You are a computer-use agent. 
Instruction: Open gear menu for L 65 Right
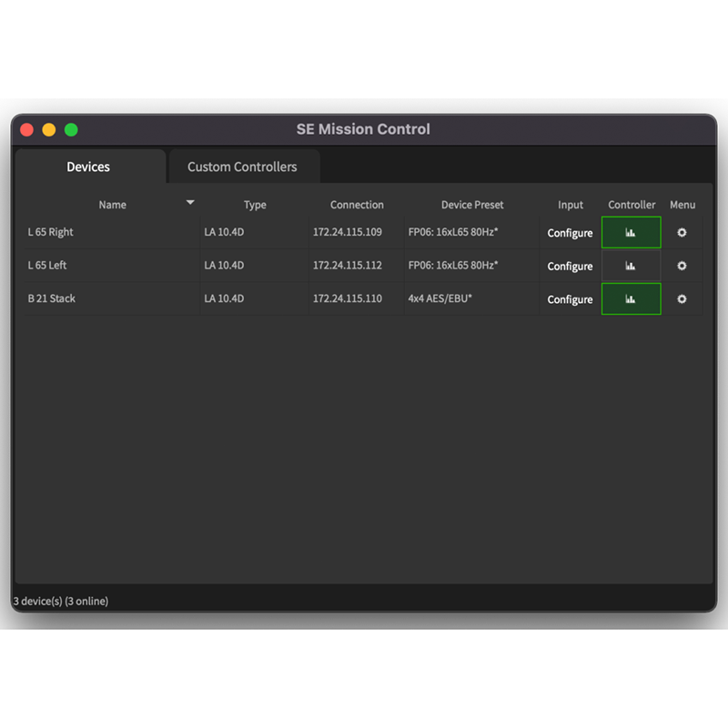click(682, 233)
